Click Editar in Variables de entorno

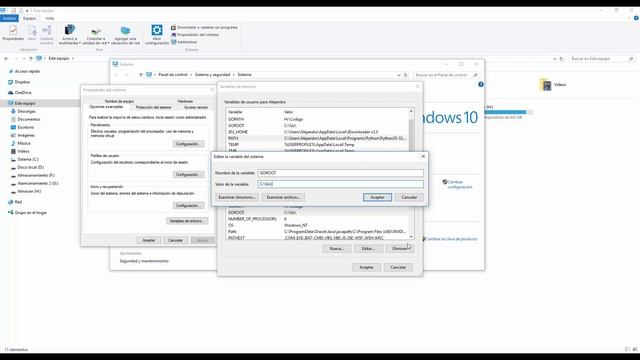pyautogui.click(x=368, y=249)
